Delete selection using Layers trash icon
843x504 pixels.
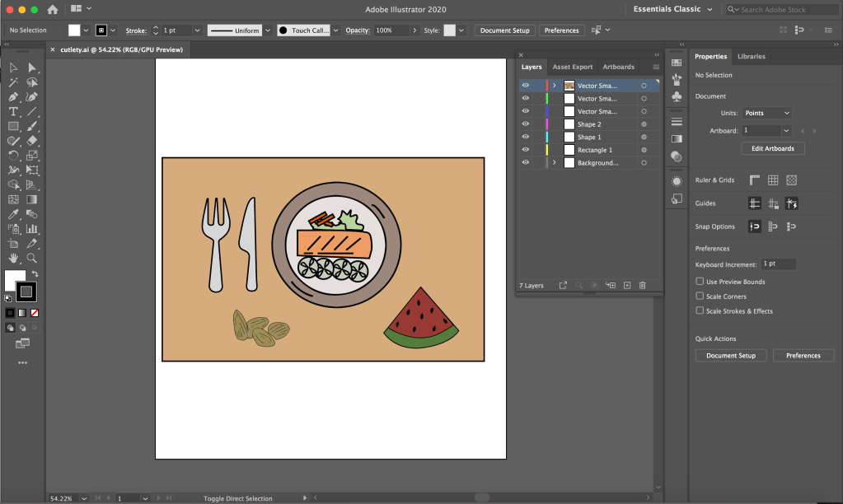(642, 285)
